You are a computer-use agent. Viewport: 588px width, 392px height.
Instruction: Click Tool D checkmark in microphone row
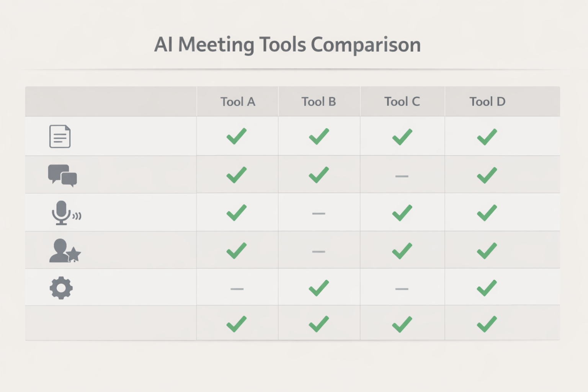point(487,213)
